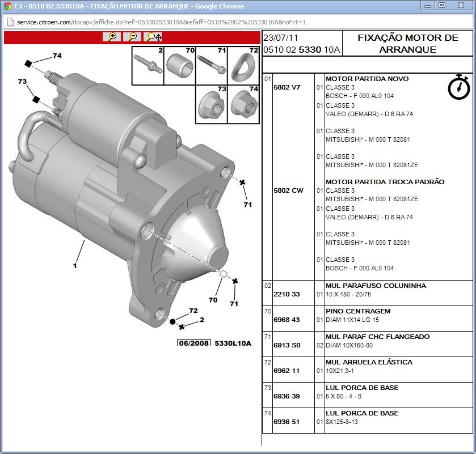Click the zoom out magnifier icon

tap(132, 37)
